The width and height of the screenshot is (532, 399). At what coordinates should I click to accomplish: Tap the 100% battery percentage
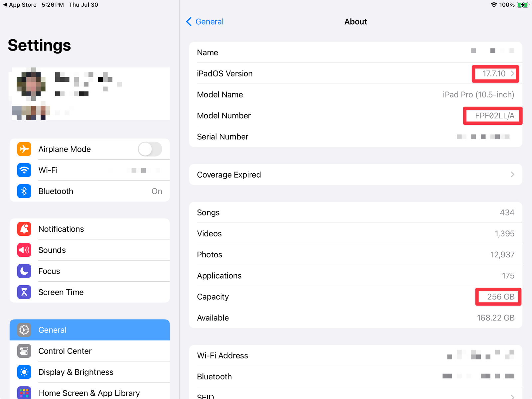tap(507, 5)
